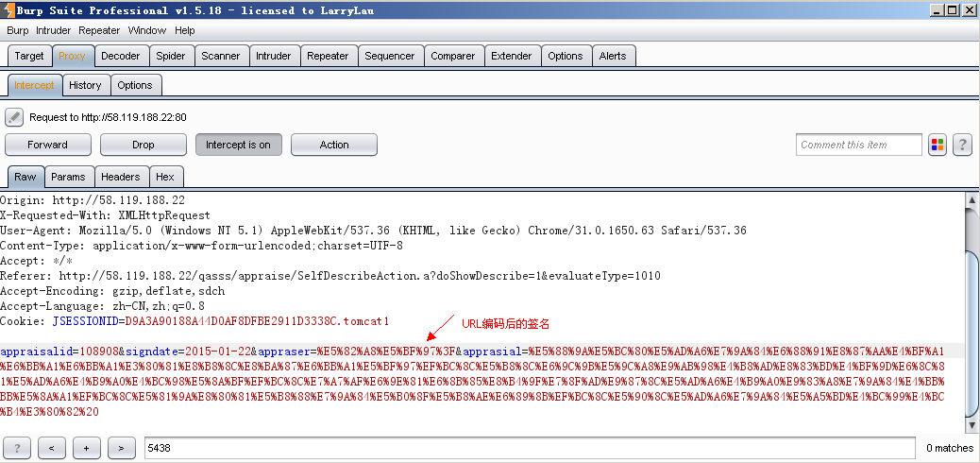
Task: Switch to the Target tab
Action: [x=29, y=56]
